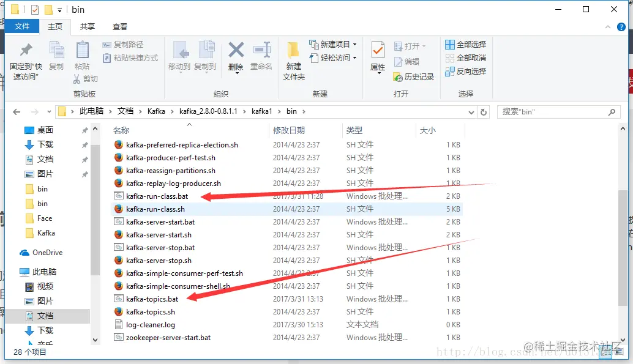This screenshot has height=364, width=633.
Task: Click the Select none icon
Action: (450, 58)
